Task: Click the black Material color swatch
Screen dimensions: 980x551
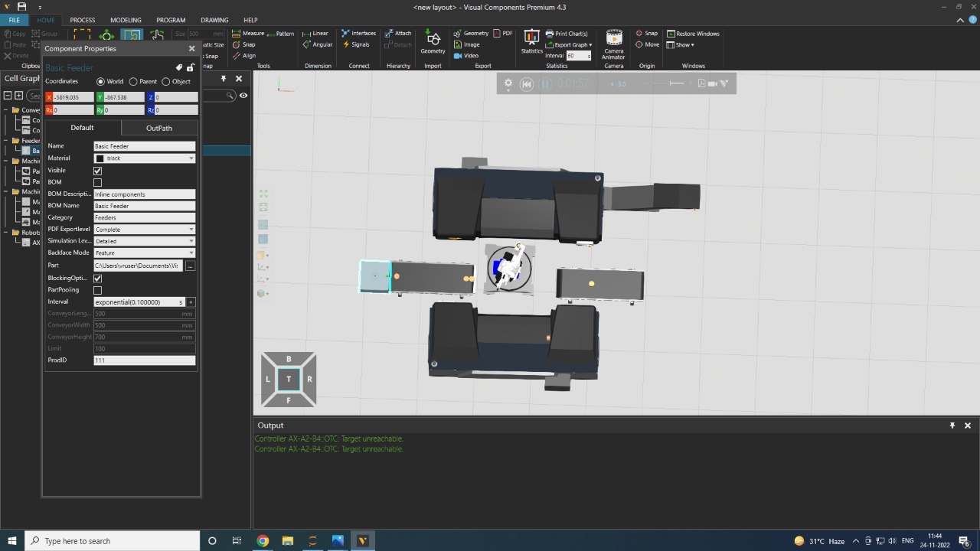Action: pos(100,158)
